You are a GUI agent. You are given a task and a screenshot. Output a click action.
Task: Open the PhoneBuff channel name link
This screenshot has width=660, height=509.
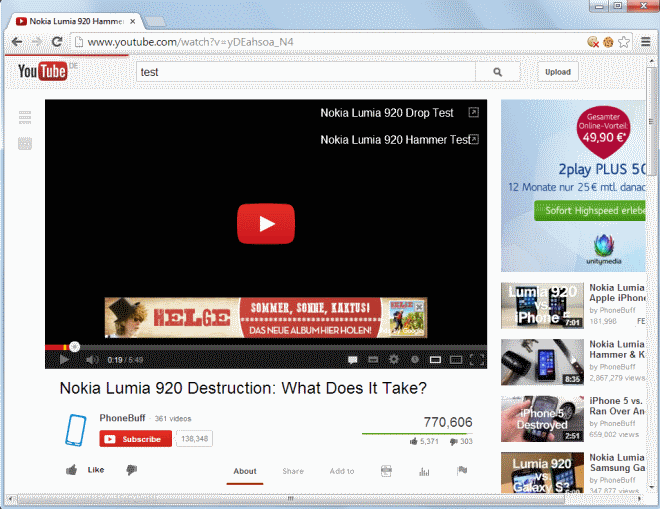pyautogui.click(x=122, y=418)
